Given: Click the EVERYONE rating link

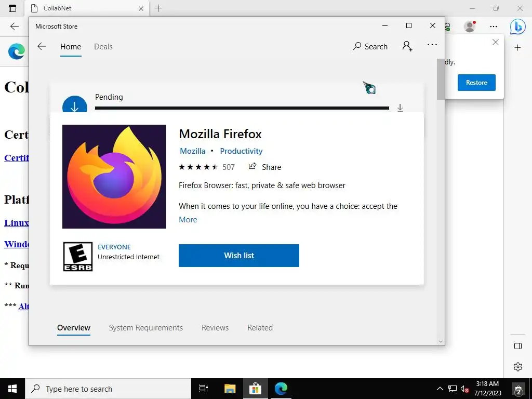Looking at the screenshot, I should click(114, 247).
